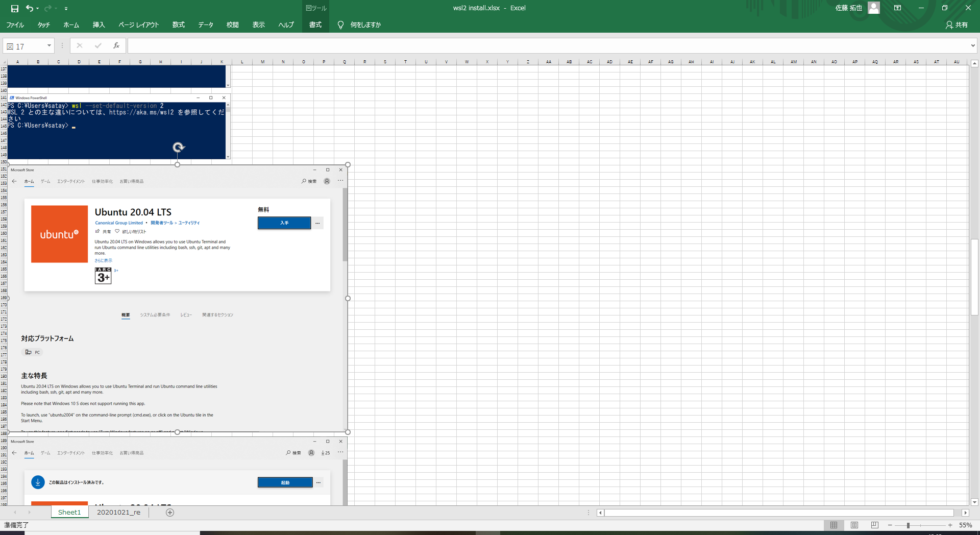Switch to Normal view icon in status bar

click(834, 525)
